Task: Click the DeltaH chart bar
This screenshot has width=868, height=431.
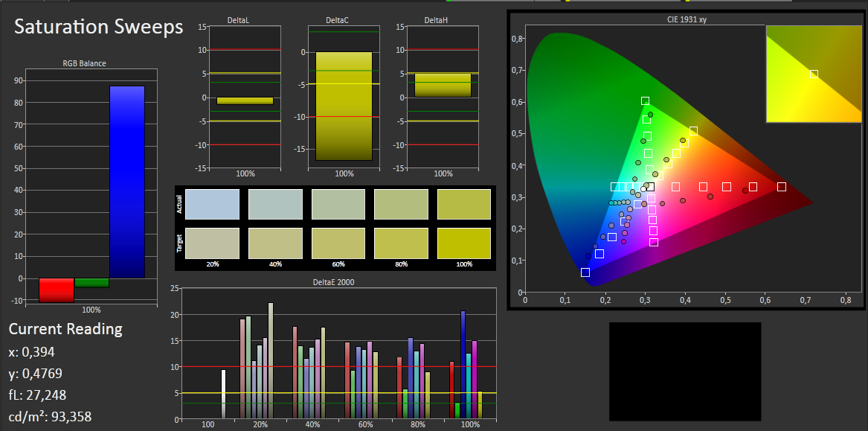Action: point(443,86)
